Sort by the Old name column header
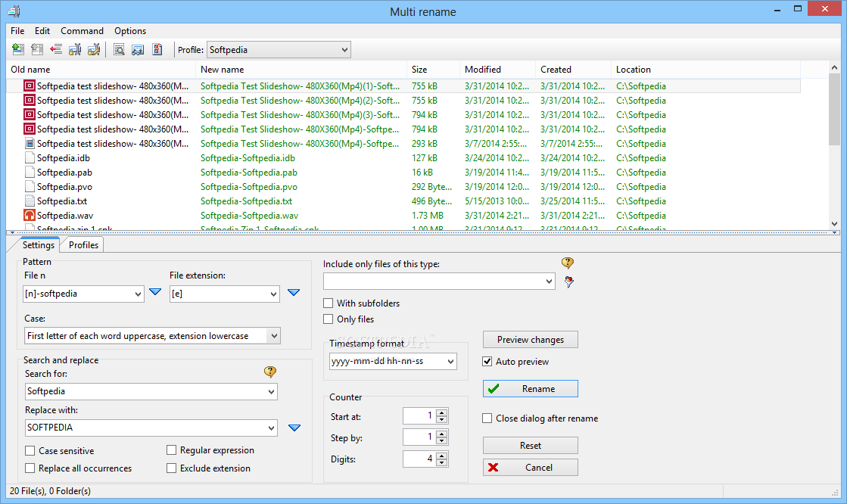 pyautogui.click(x=101, y=69)
